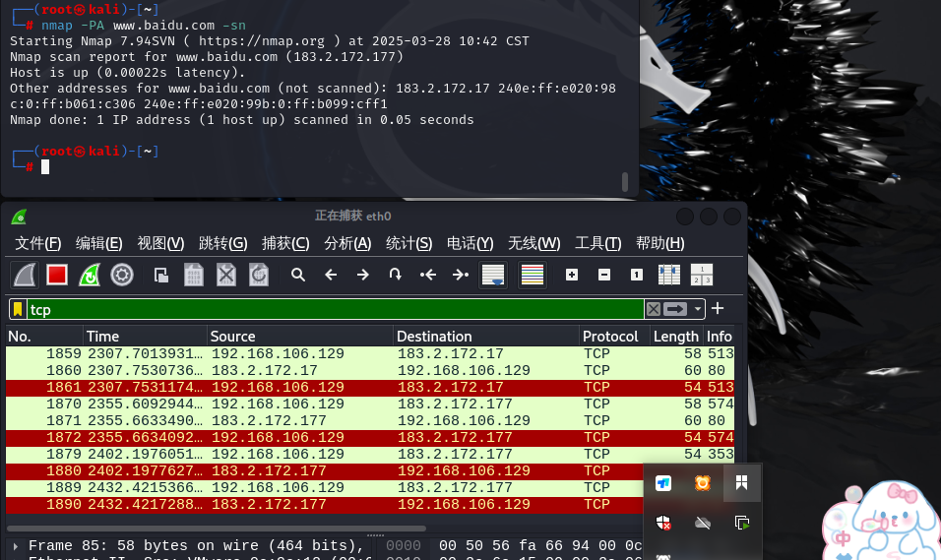This screenshot has width=941, height=560.
Task: Open the 帮助(H) menu
Action: pos(660,243)
